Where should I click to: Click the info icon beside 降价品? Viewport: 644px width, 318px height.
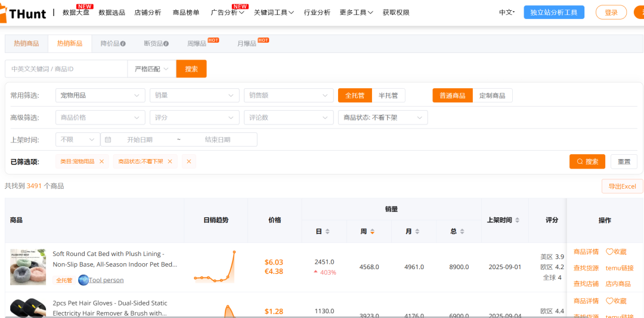[x=123, y=43]
